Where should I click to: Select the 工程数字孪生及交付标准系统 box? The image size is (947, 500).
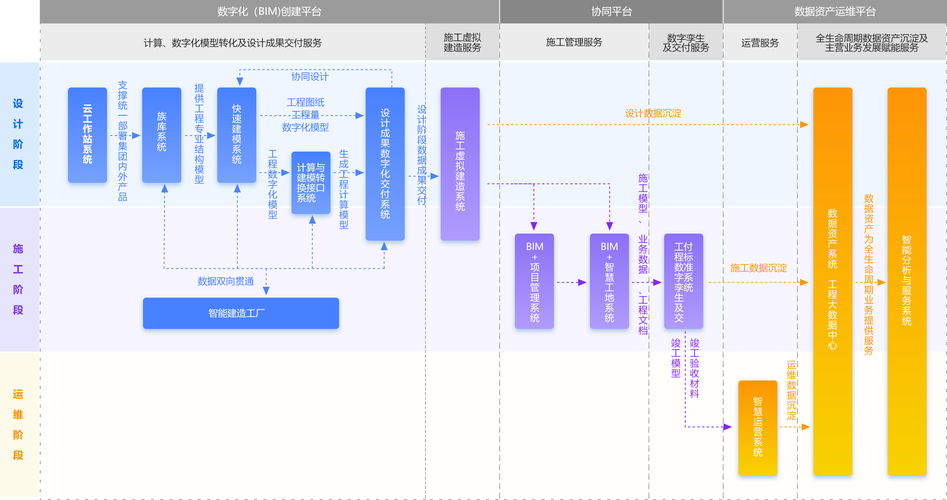click(684, 281)
